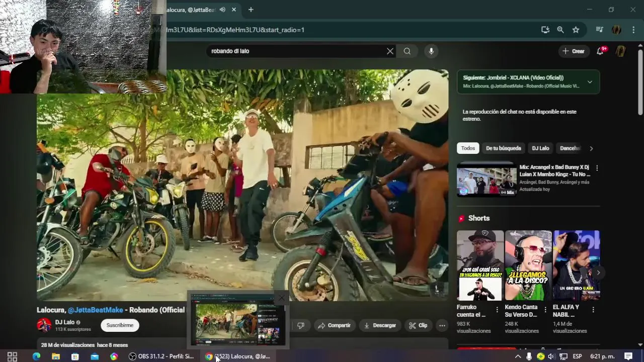The image size is (644, 362).
Task: Click the URL in the address bar
Action: [x=235, y=30]
